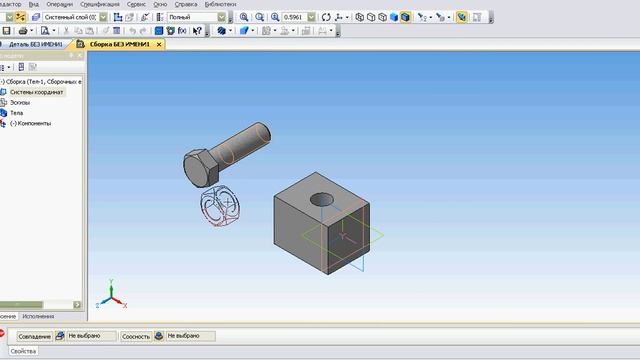Click the tree scrollbar right arrow
The width and height of the screenshot is (640, 360).
coord(77,305)
